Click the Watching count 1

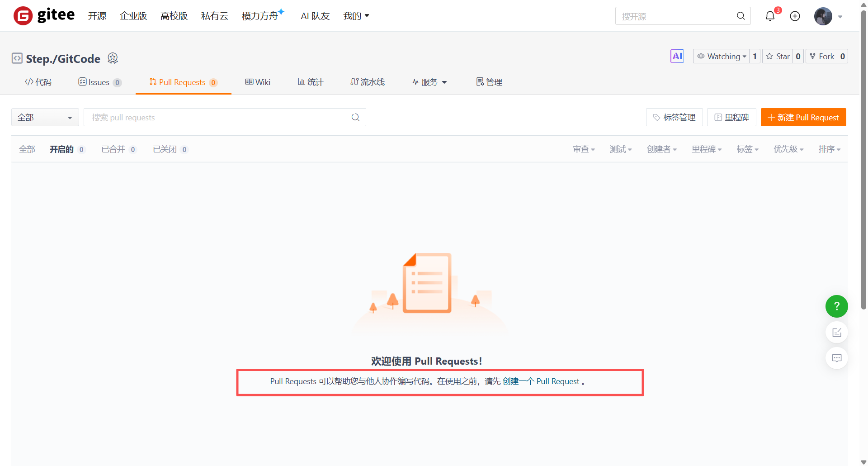click(x=755, y=56)
